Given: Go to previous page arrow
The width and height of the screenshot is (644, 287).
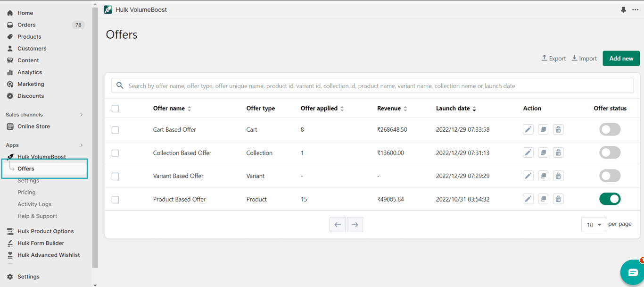Looking at the screenshot, I should click(338, 225).
